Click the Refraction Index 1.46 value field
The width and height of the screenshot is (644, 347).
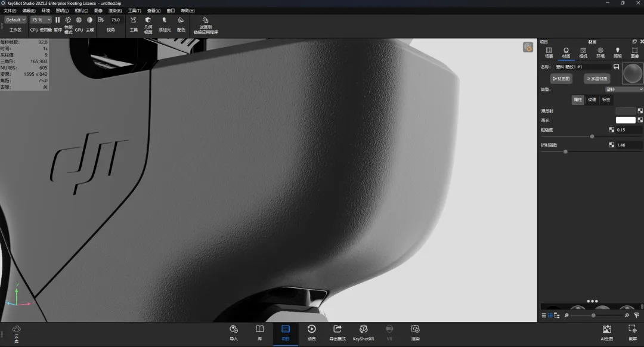[629, 145]
